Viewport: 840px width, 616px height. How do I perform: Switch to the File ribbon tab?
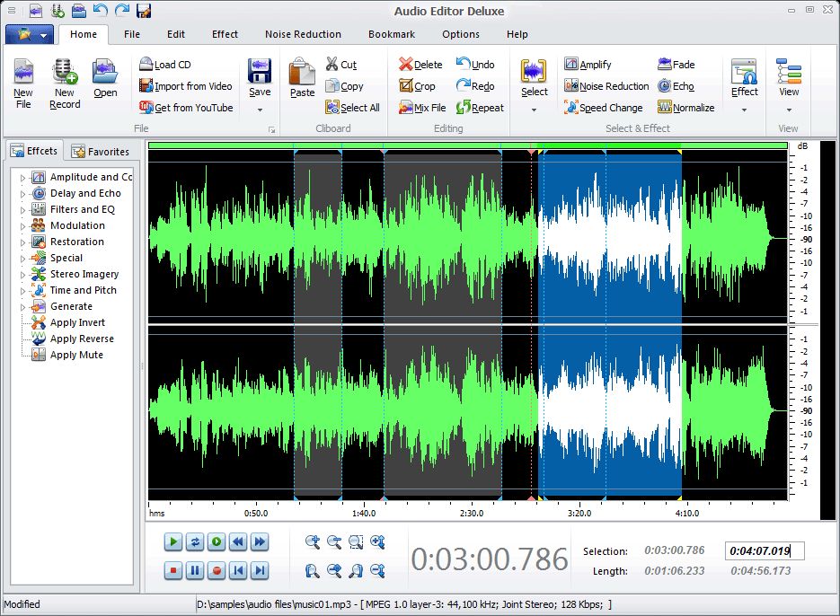132,34
